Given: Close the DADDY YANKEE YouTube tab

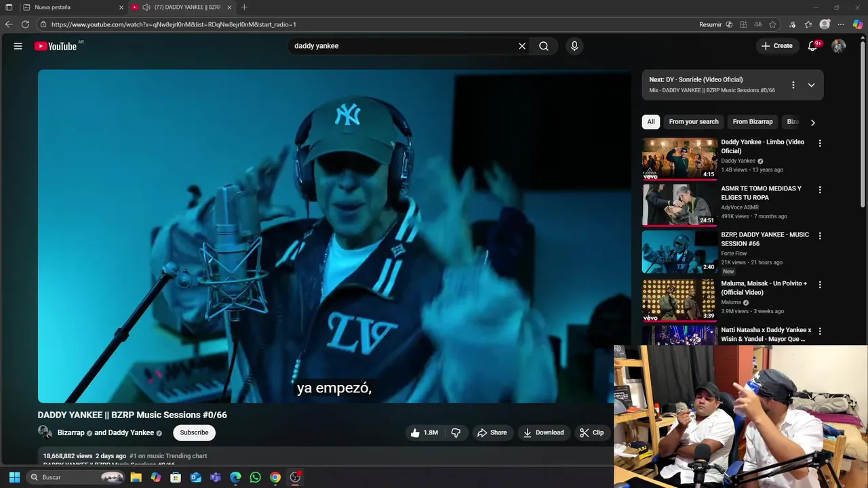Looking at the screenshot, I should pyautogui.click(x=229, y=7).
